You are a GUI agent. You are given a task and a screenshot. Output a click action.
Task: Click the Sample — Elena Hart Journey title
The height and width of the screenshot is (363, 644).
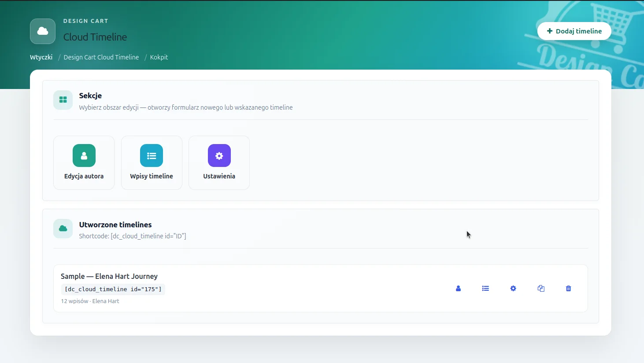109,276
